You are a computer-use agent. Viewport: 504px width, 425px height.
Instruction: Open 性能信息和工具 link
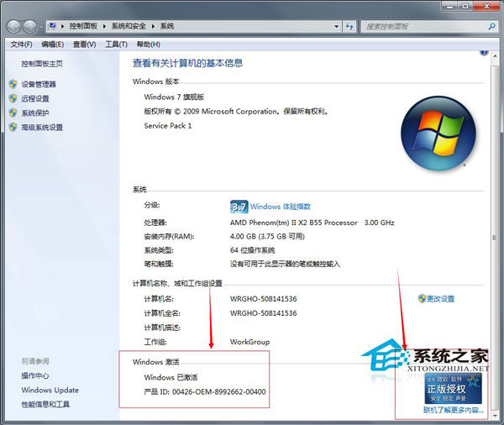[x=45, y=405]
